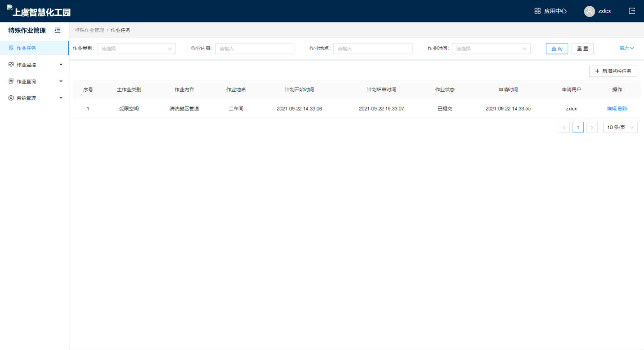644x350 pixels.
Task: Open the 10 条/页 page size selector
Action: tap(620, 128)
